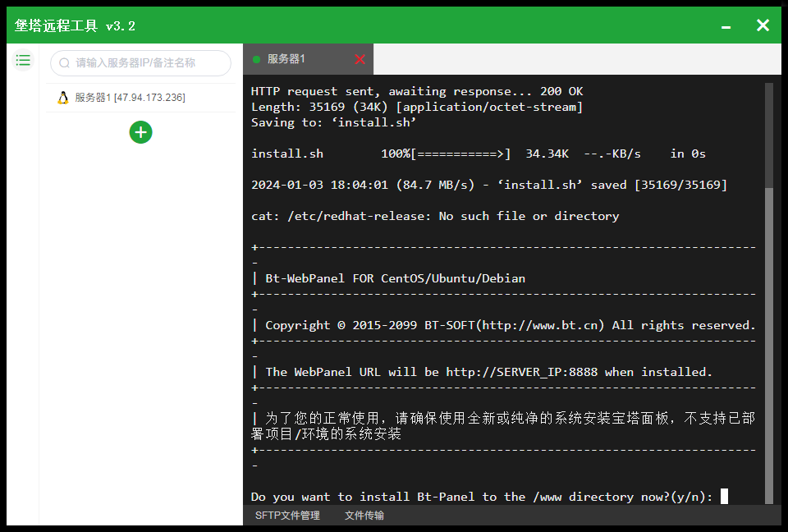Image resolution: width=788 pixels, height=532 pixels.
Task: Click 'Do you want to install Bt-Panel' prompt
Action: [x=482, y=497]
